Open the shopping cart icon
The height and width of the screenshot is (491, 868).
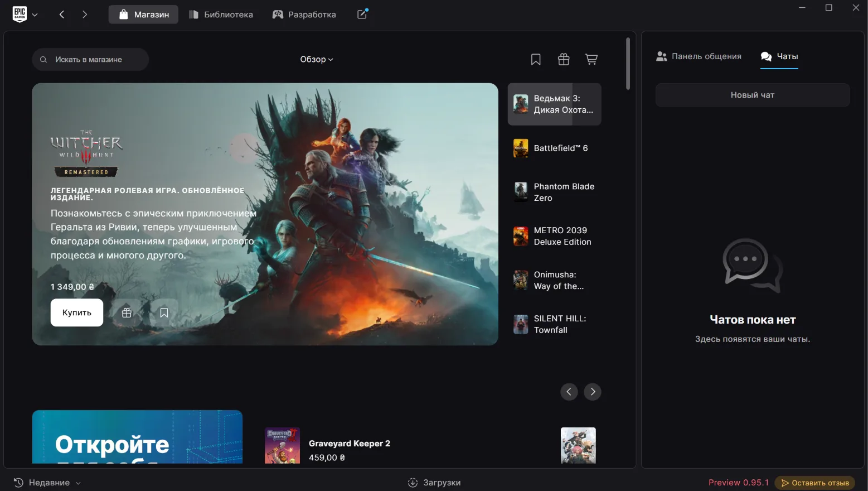click(x=591, y=59)
